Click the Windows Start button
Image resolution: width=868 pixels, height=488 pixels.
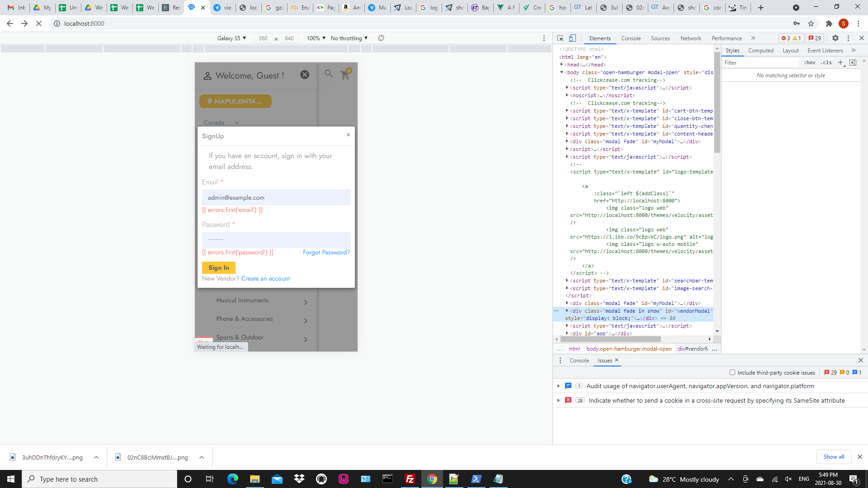[11, 479]
